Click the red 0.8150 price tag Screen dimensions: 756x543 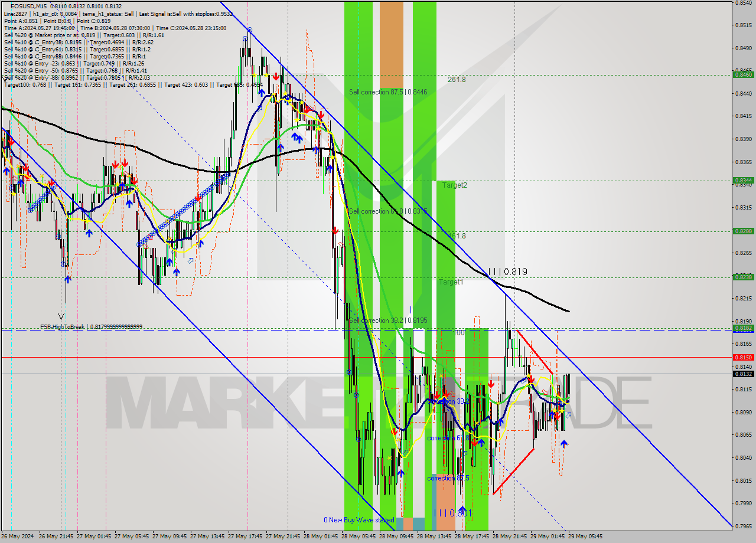pos(743,358)
